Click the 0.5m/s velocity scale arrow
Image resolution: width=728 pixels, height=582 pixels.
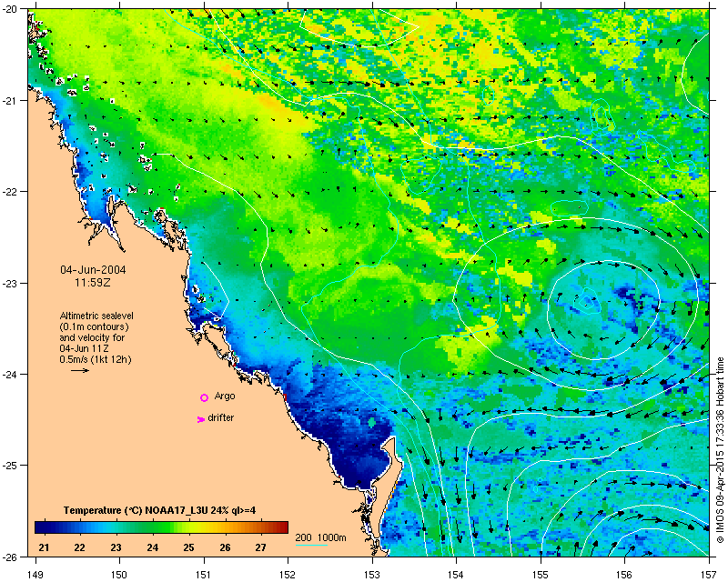pyautogui.click(x=80, y=370)
